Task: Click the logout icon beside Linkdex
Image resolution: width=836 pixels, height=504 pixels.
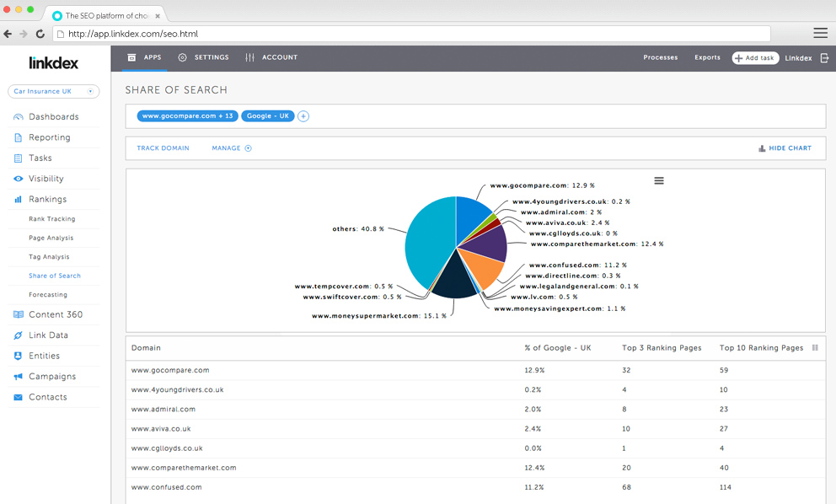Action: tap(824, 57)
